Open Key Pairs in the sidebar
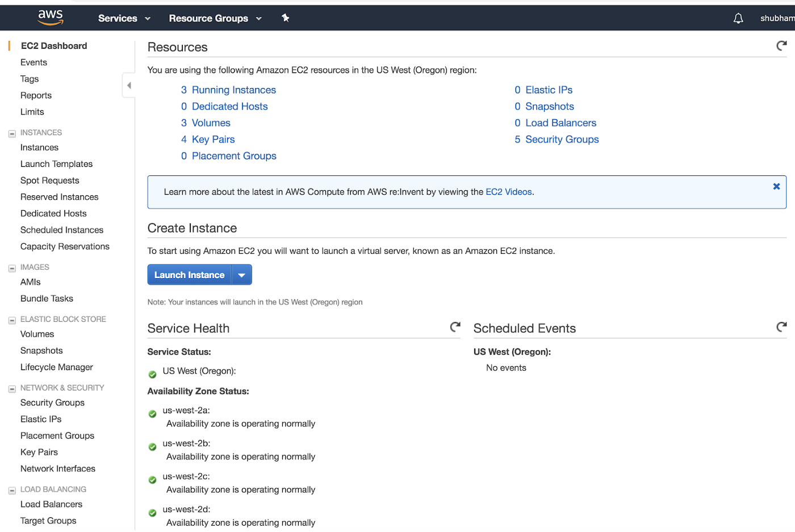 (39, 452)
